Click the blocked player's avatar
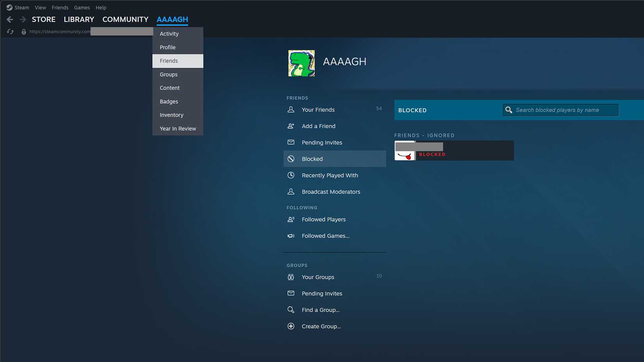The image size is (644, 362). pyautogui.click(x=404, y=151)
